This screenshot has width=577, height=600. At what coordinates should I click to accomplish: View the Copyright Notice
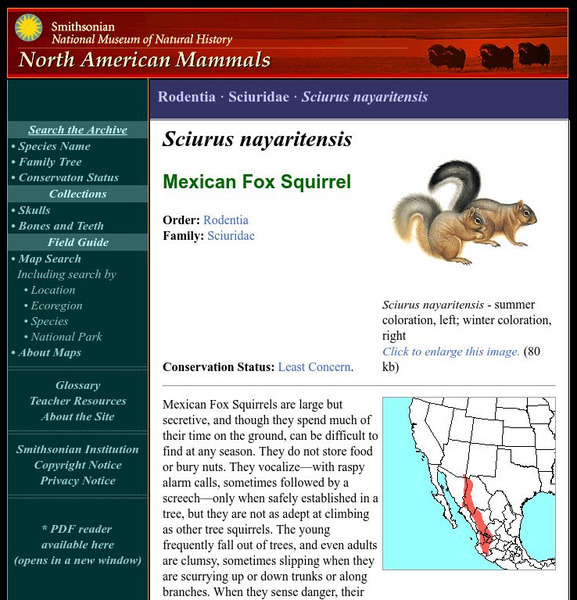pos(78,465)
